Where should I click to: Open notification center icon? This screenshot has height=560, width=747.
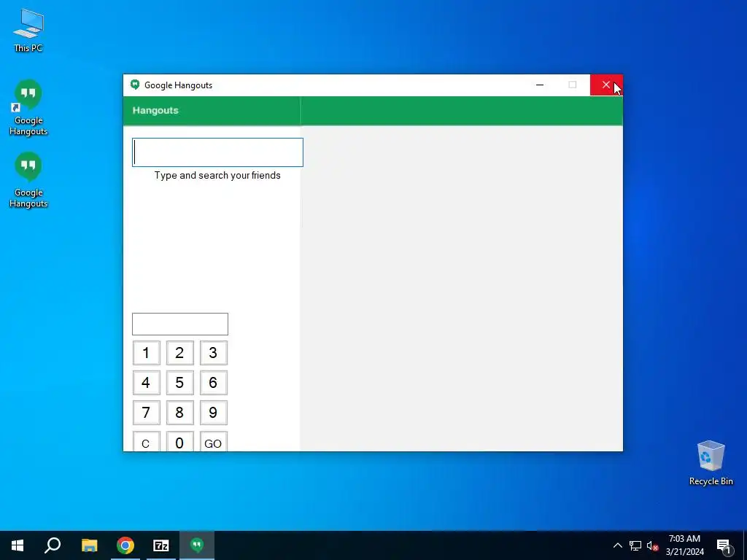pos(724,546)
